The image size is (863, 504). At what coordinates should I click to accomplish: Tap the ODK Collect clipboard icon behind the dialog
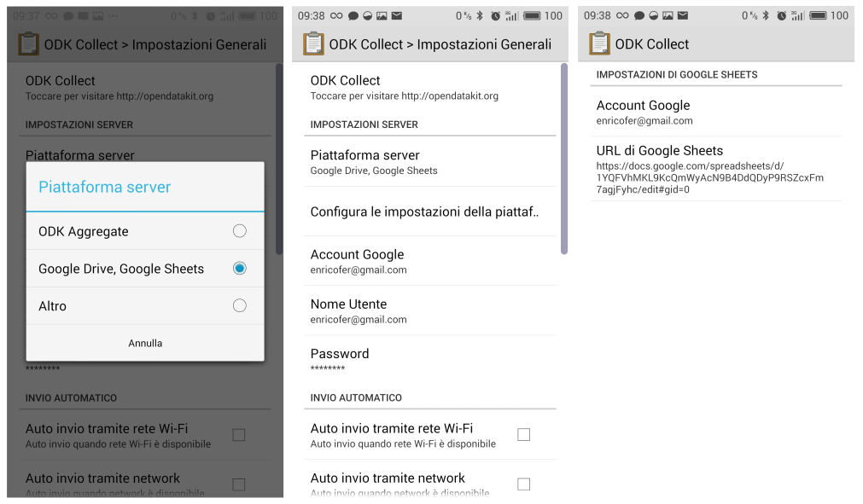click(x=28, y=44)
